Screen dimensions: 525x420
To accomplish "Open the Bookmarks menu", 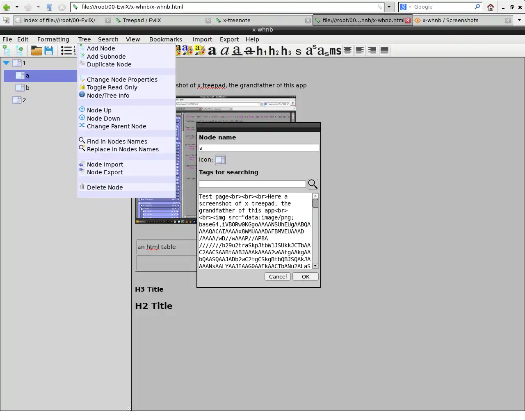I will click(x=166, y=39).
